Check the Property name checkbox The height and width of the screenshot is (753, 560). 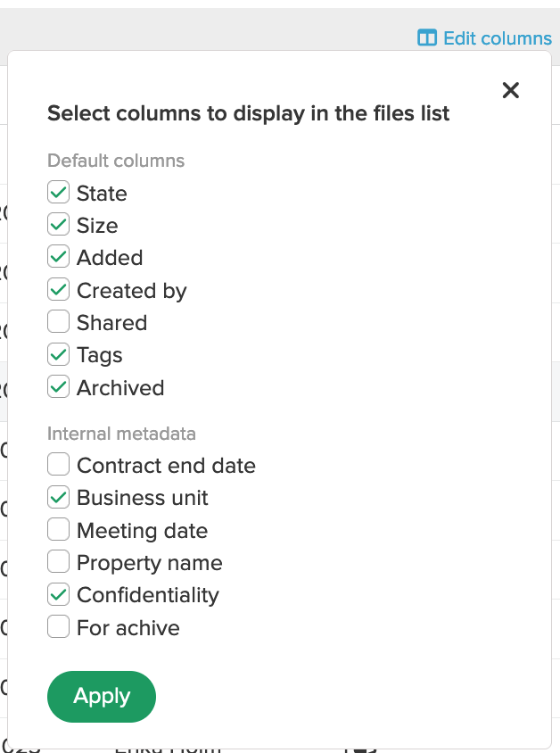click(58, 561)
